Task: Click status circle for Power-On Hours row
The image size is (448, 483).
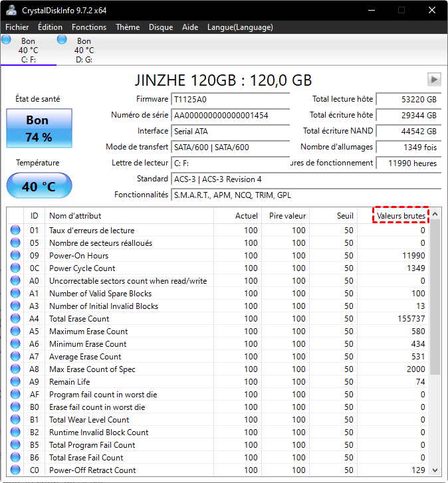Action: pos(15,255)
